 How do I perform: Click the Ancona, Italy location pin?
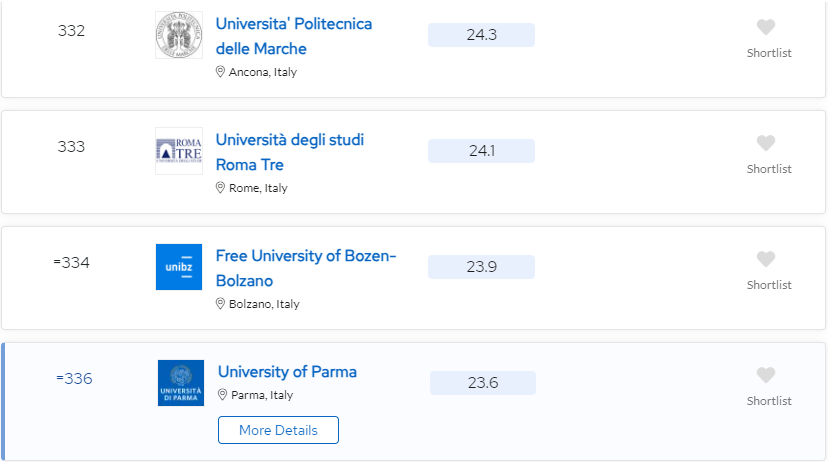coord(220,72)
